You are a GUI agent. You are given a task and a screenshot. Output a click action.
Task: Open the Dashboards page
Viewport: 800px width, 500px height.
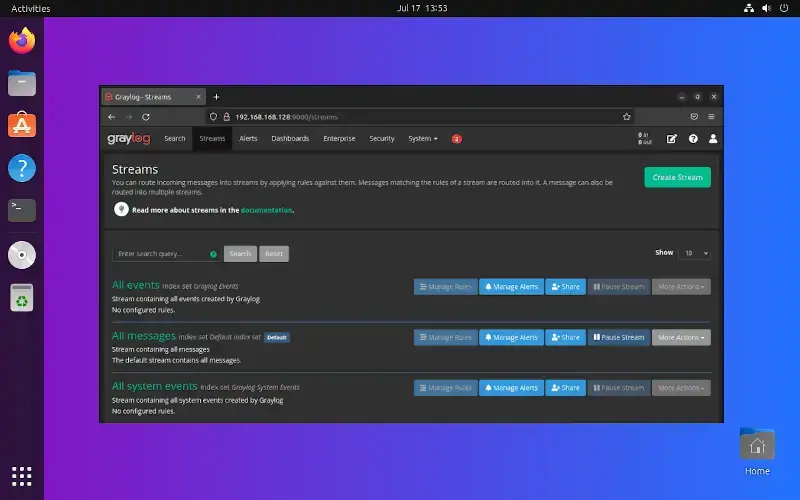290,139
